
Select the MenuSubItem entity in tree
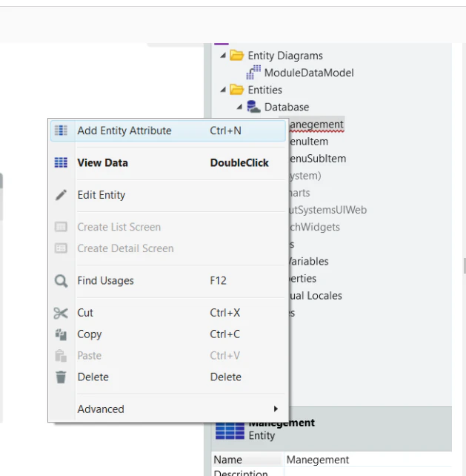tap(318, 159)
